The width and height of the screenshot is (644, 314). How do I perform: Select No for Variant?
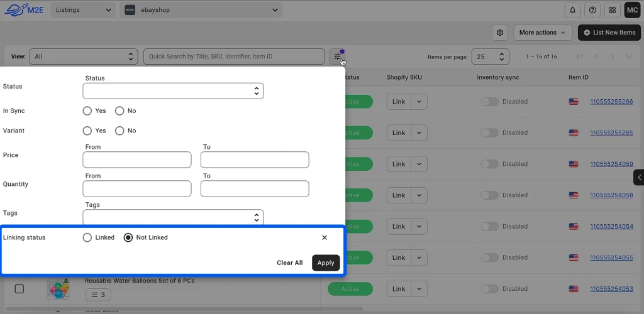[x=119, y=131]
